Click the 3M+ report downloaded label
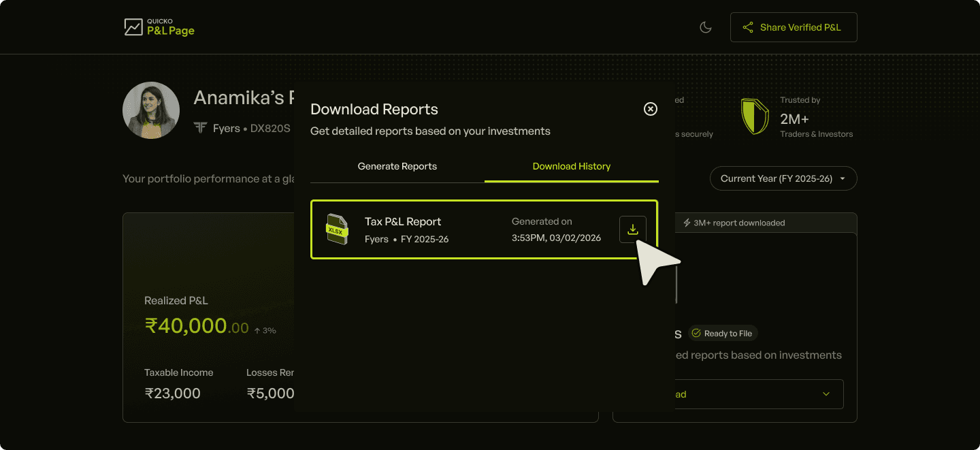Viewport: 980px width, 450px height. pyautogui.click(x=734, y=223)
